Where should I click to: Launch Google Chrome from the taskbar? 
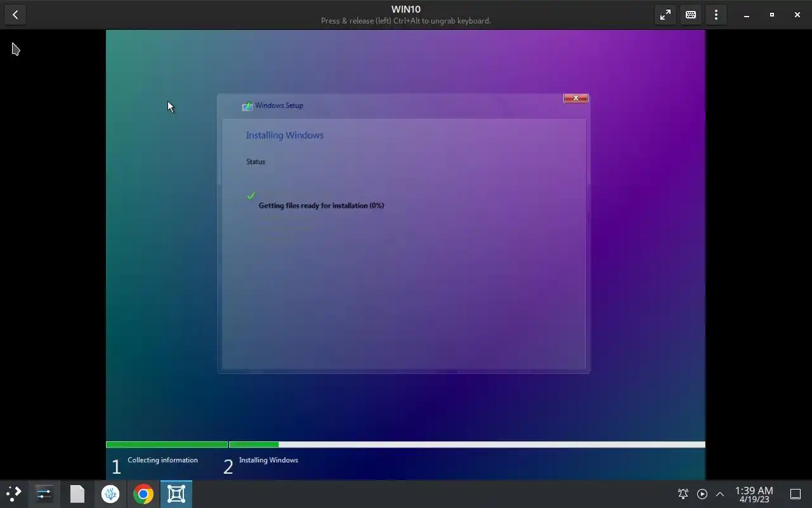click(x=143, y=494)
